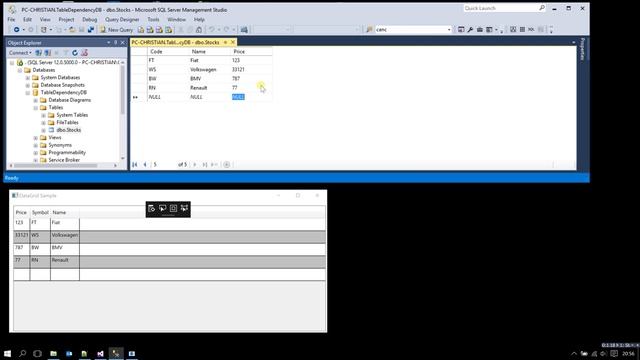Click the NULL Price cell in new row
Viewport: 640px width, 360px height.
(x=251, y=97)
